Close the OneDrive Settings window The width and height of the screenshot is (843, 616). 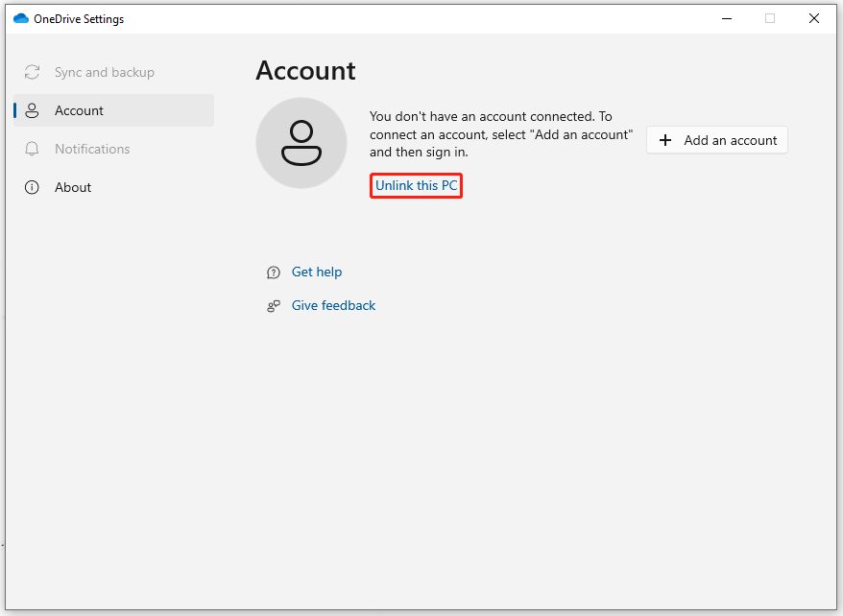click(x=814, y=19)
